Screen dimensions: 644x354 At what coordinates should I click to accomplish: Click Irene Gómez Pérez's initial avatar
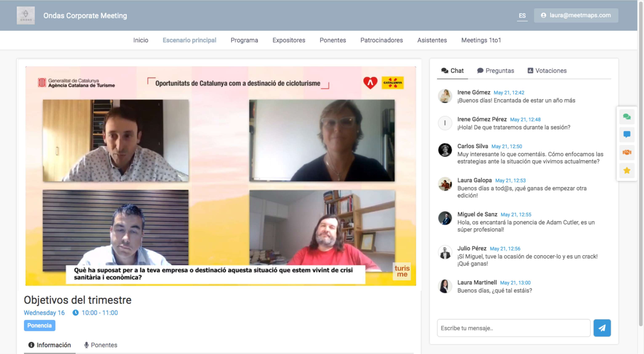coord(445,123)
